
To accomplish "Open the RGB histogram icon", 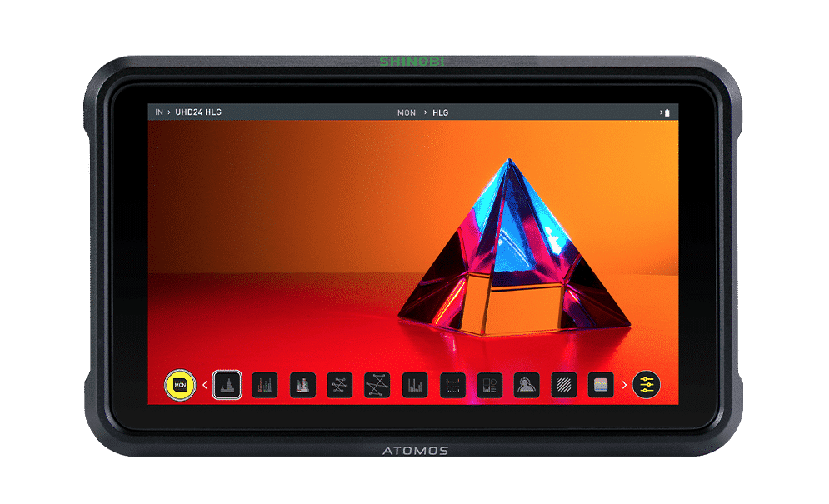I will coord(452,385).
